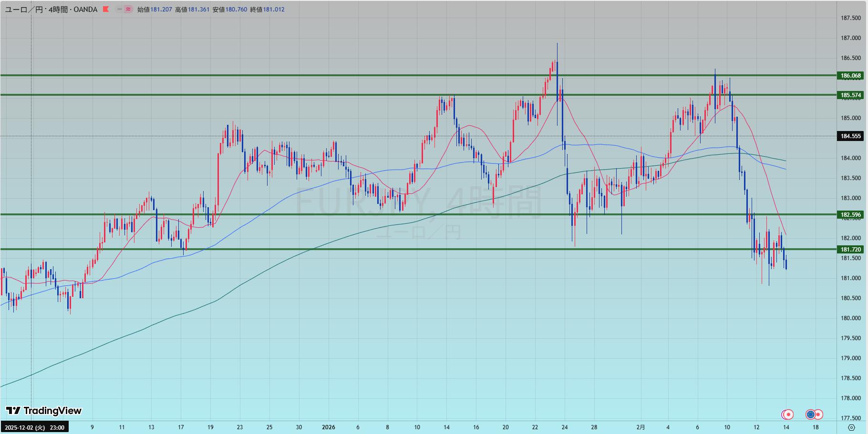Click the red flag icon beside OANDA
868x434 pixels.
106,9
